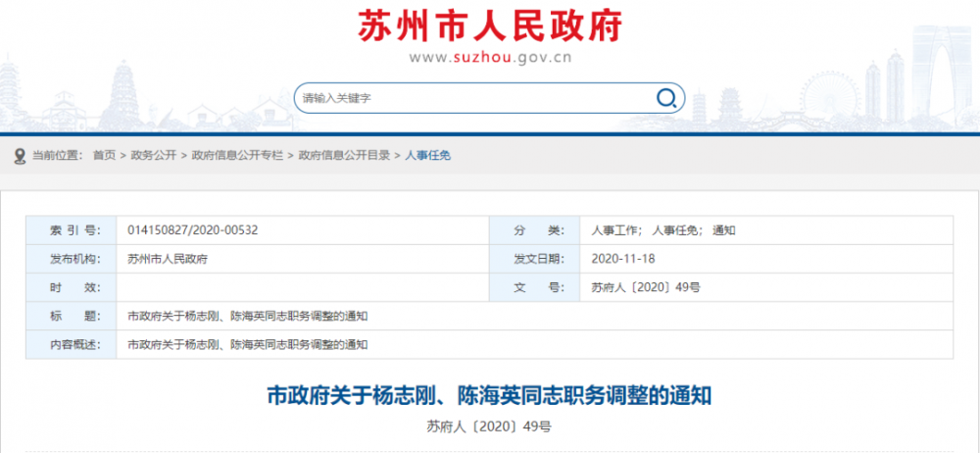The image size is (980, 453).
Task: Click the location pin icon beside 当前位置
Action: (20, 155)
